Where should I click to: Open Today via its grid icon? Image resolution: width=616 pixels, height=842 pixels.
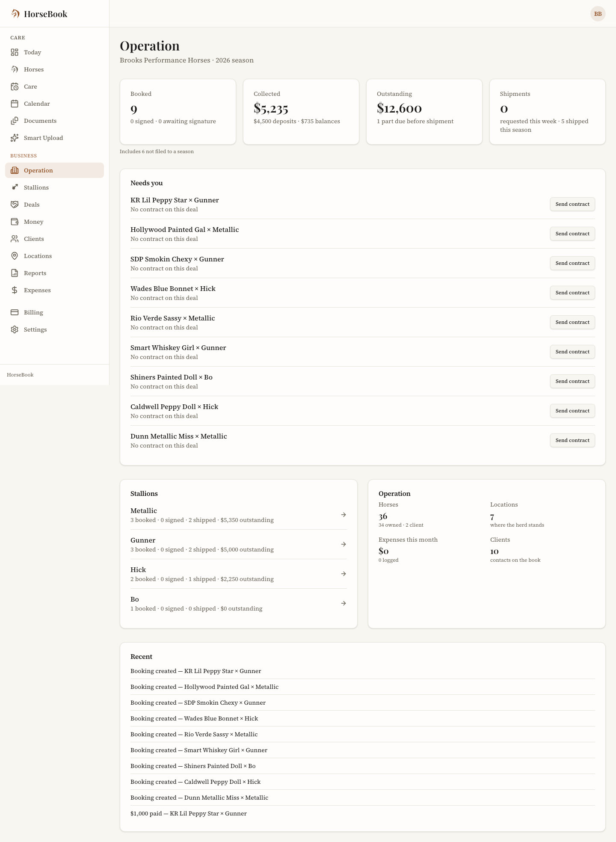point(15,52)
